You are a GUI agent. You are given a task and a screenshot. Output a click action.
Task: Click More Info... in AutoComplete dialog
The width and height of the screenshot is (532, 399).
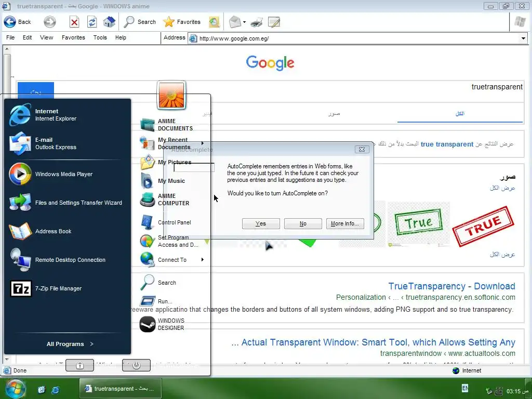click(x=345, y=223)
